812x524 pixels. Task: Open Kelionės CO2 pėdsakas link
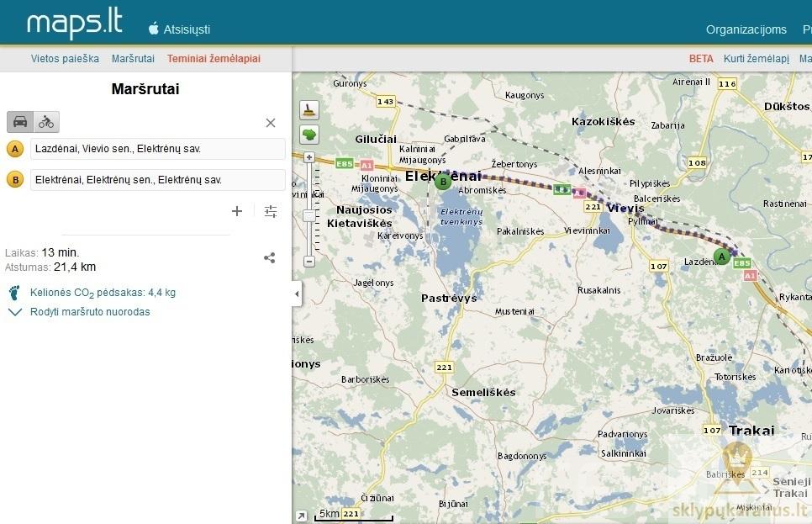click(103, 293)
